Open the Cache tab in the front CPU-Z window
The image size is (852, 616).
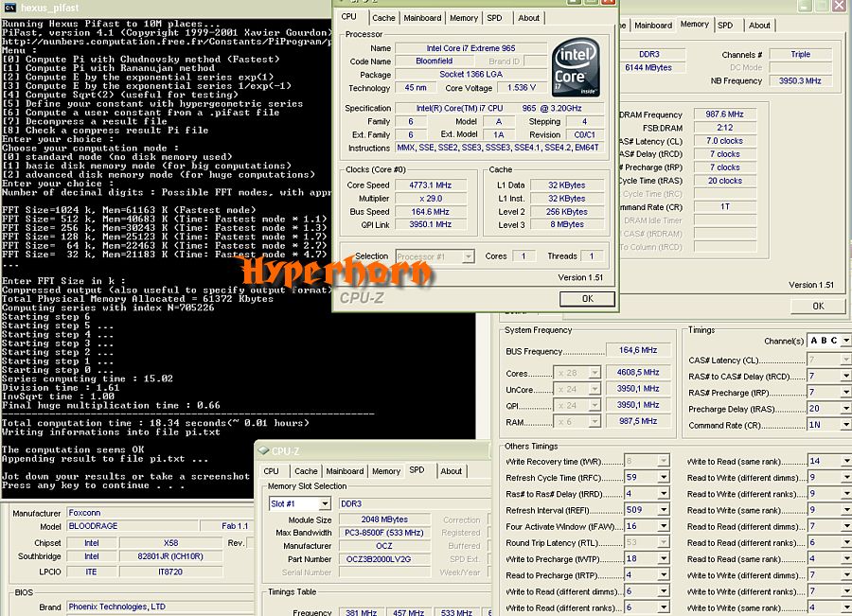click(383, 18)
